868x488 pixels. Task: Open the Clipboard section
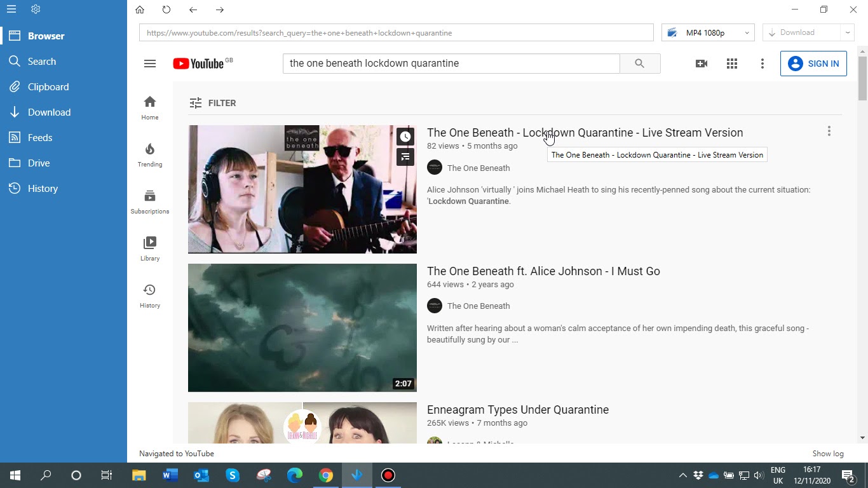64,87
